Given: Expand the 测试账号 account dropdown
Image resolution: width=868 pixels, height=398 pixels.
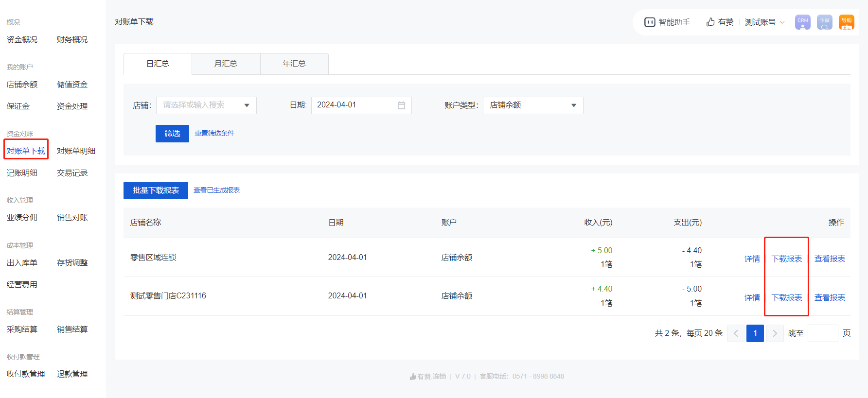Looking at the screenshot, I should click(764, 22).
